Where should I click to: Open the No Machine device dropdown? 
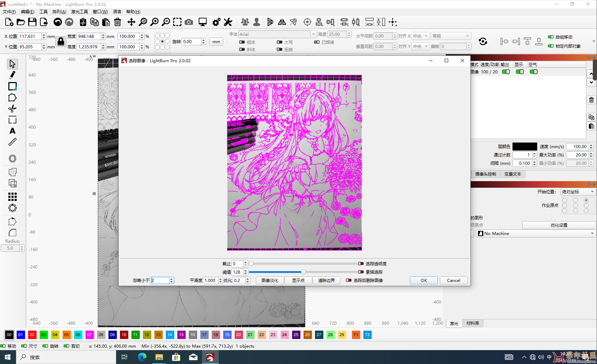[x=536, y=234]
